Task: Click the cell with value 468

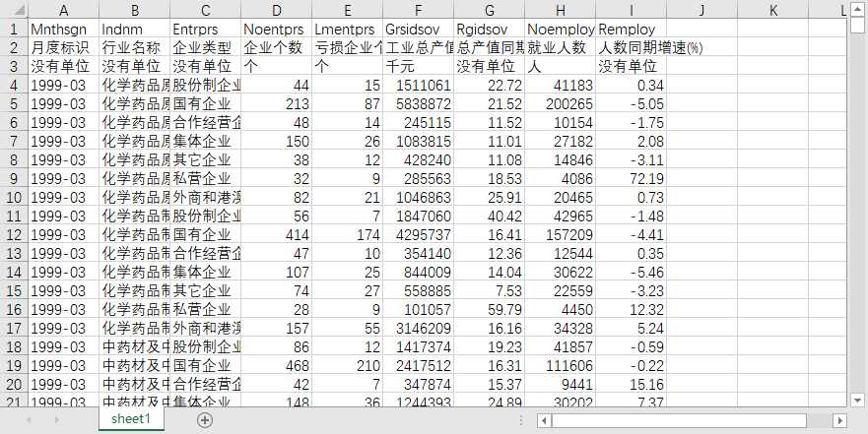Action: coord(276,365)
